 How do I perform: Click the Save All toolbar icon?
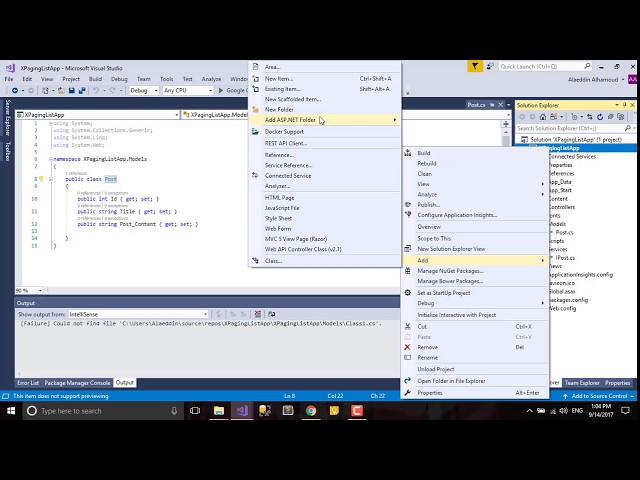pos(82,90)
